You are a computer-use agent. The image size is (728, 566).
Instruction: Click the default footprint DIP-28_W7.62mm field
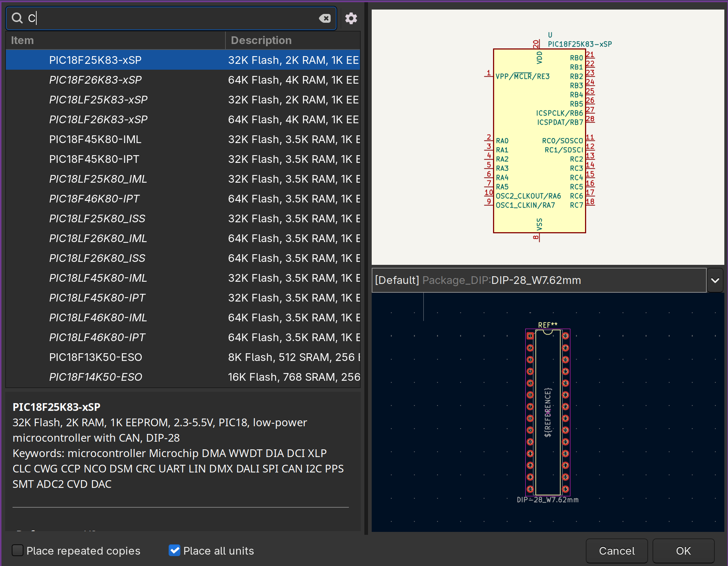click(539, 280)
